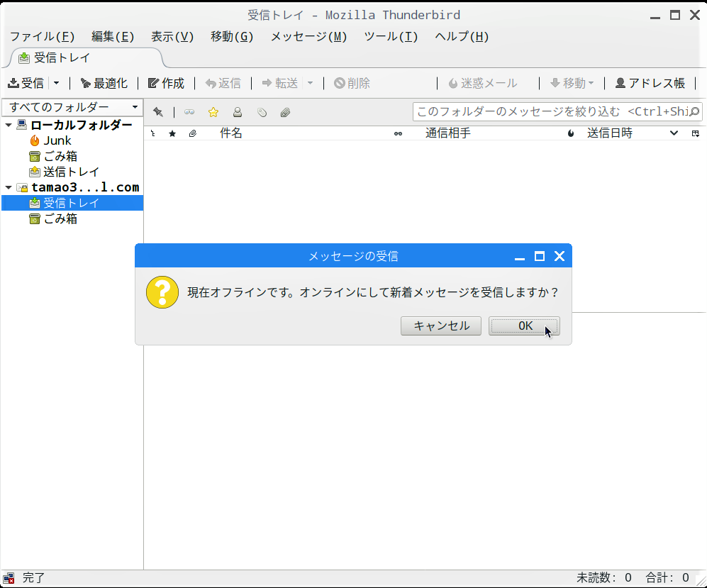Screen dimensions: 707x588
Task: Open the 移動(G) menu
Action: [x=232, y=36]
